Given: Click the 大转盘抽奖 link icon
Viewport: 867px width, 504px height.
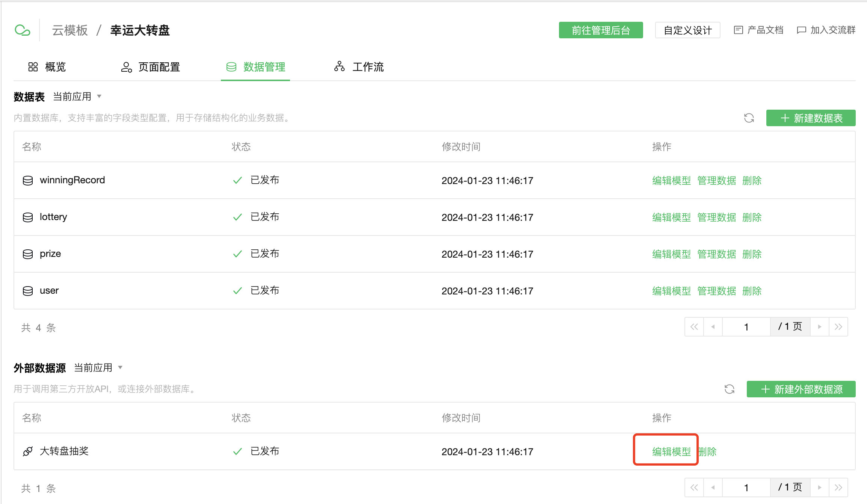Looking at the screenshot, I should pyautogui.click(x=28, y=451).
